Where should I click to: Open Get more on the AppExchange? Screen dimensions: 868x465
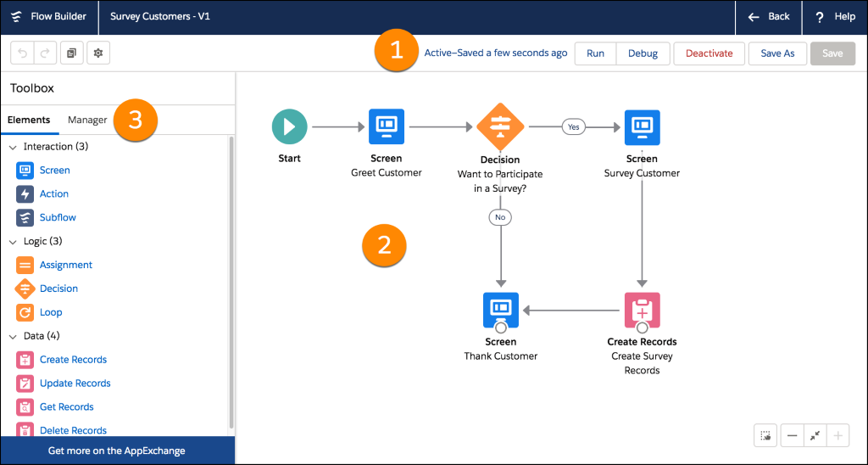pyautogui.click(x=117, y=451)
